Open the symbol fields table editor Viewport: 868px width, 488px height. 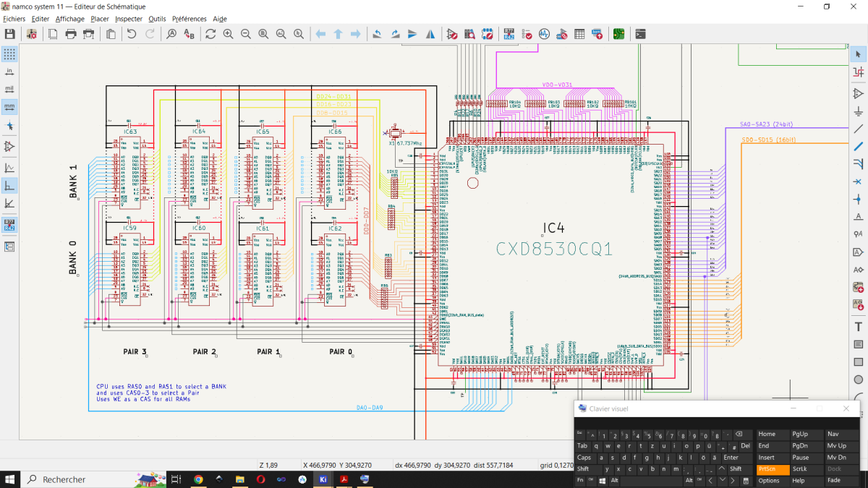[x=579, y=34]
